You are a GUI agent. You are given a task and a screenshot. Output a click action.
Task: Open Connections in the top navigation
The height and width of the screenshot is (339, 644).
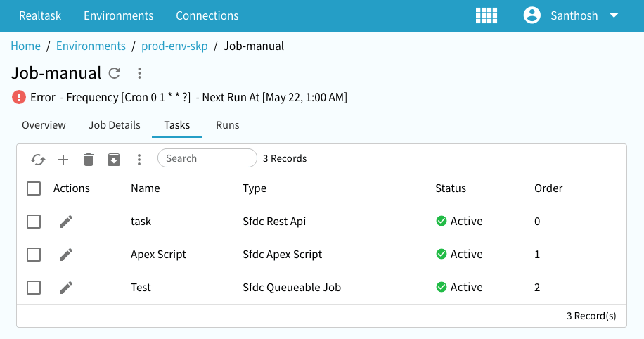pos(207,15)
